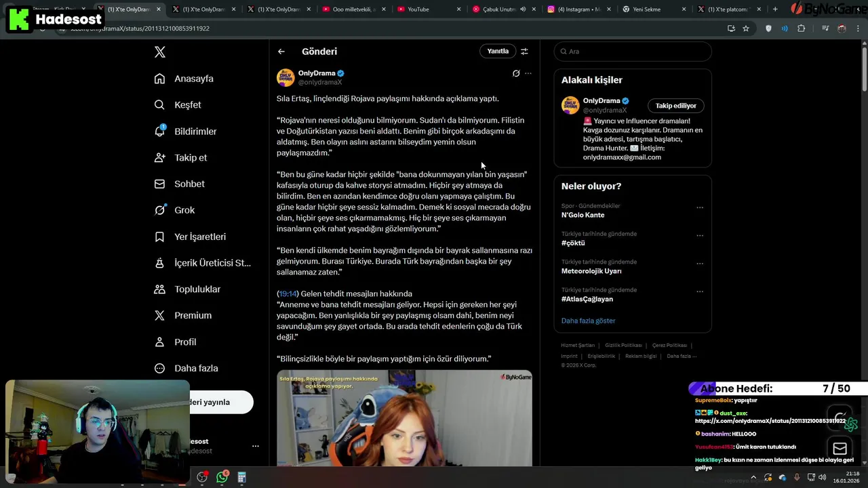
Task: Click Takip ediliyor button
Action: coord(676,106)
